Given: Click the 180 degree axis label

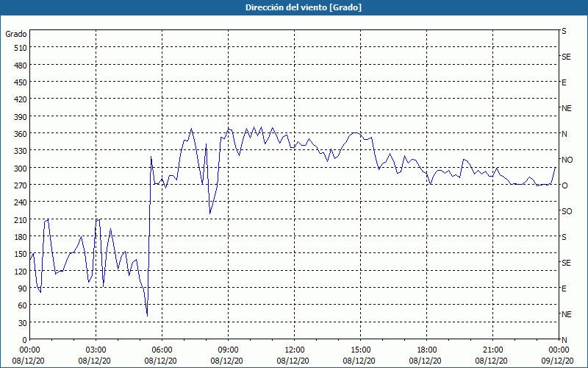Looking at the screenshot, I should (x=21, y=237).
